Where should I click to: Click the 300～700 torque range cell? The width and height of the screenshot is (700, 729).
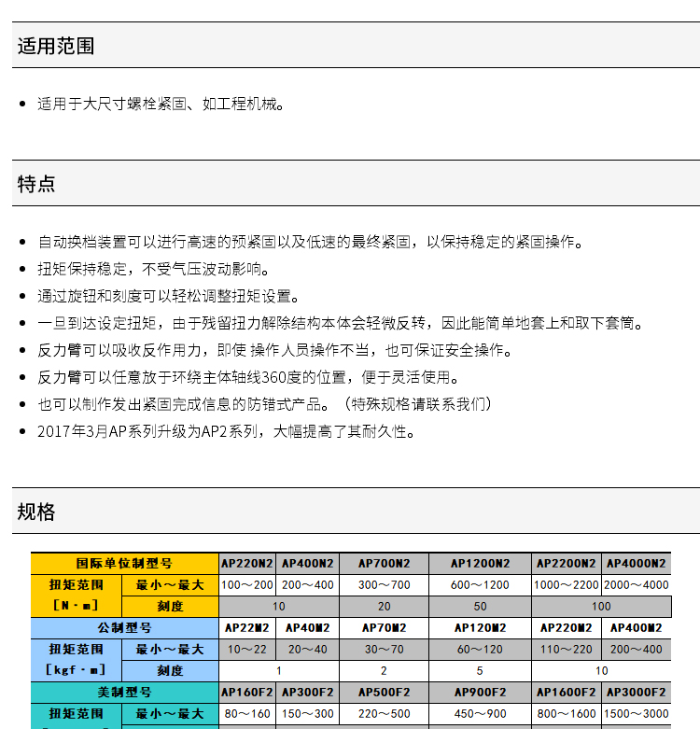click(385, 585)
